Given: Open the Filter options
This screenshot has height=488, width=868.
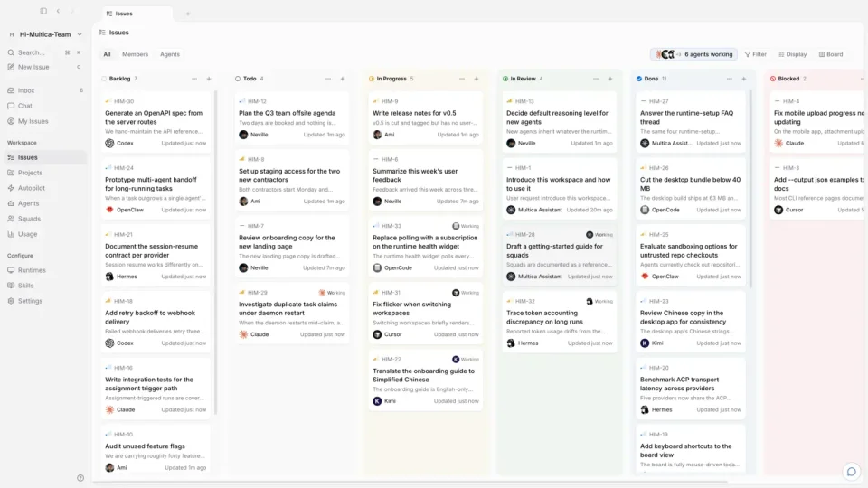Looking at the screenshot, I should tap(756, 54).
